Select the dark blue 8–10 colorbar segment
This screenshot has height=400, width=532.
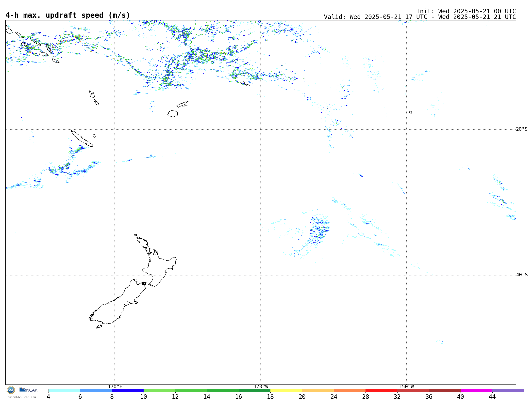(128, 390)
